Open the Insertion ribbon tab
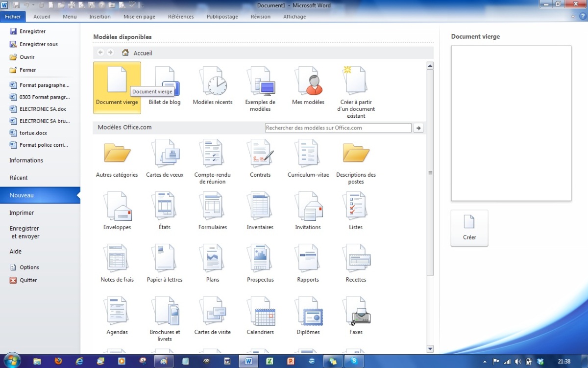Image resolution: width=588 pixels, height=368 pixels. (x=100, y=16)
